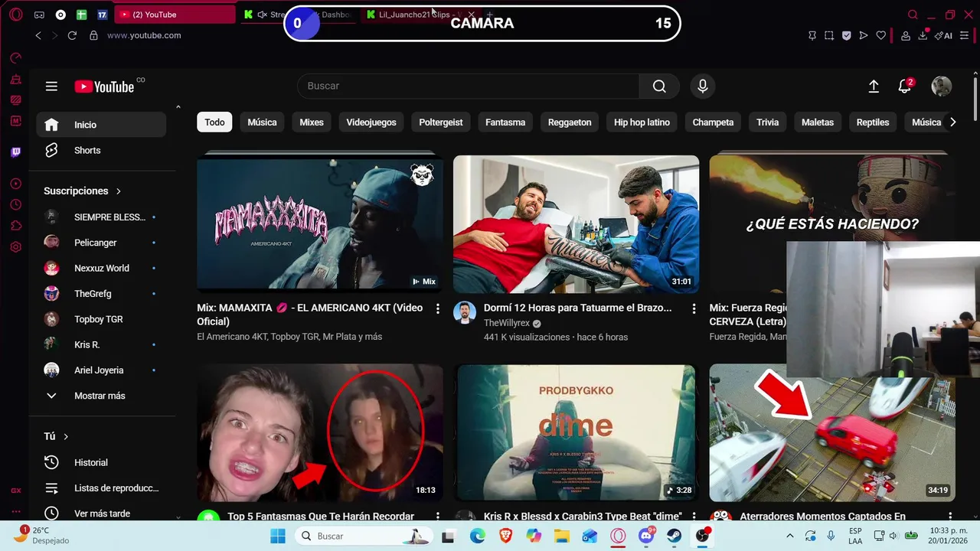980x551 pixels.
Task: Open extensions cube icon in sidebar
Action: 15,226
